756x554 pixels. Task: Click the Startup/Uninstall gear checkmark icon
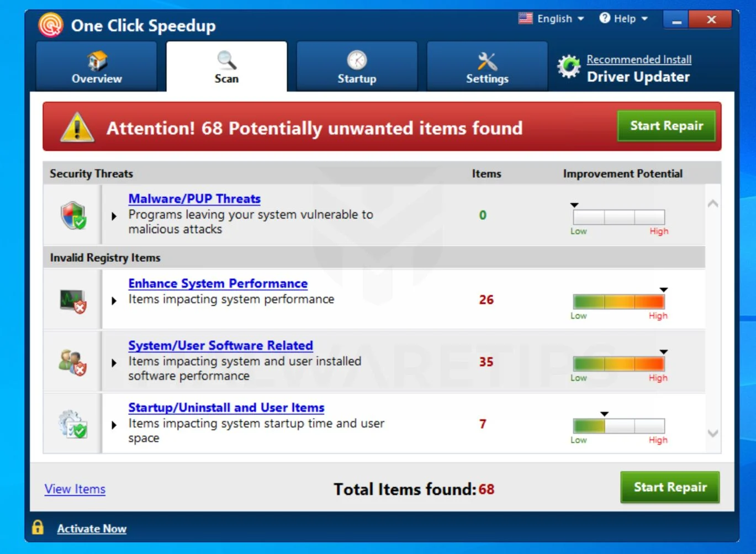pyautogui.click(x=73, y=424)
